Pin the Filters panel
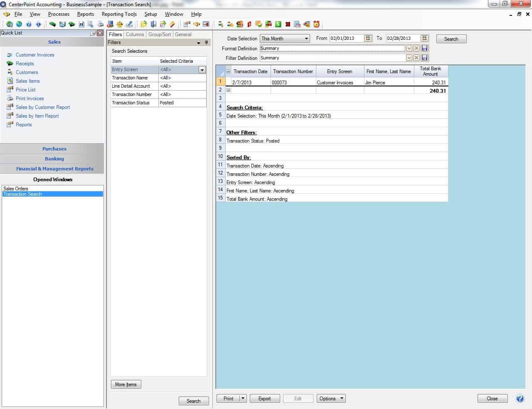Image resolution: width=532 pixels, height=409 pixels. point(206,42)
